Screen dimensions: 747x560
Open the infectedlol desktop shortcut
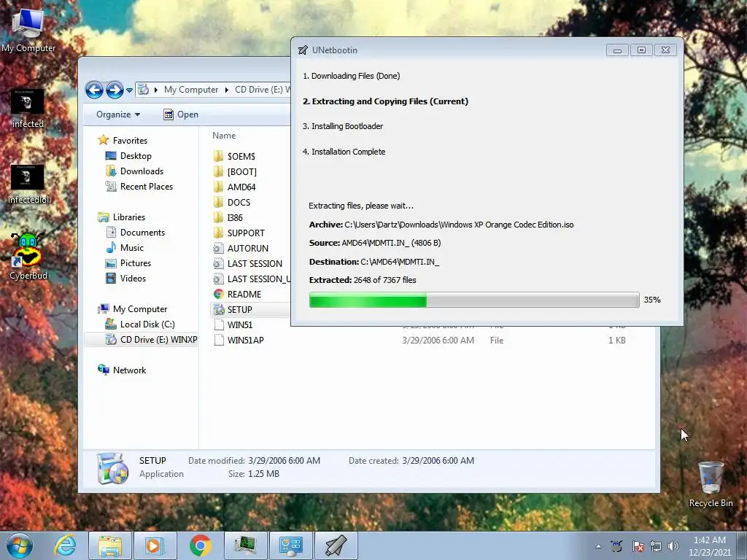click(28, 184)
